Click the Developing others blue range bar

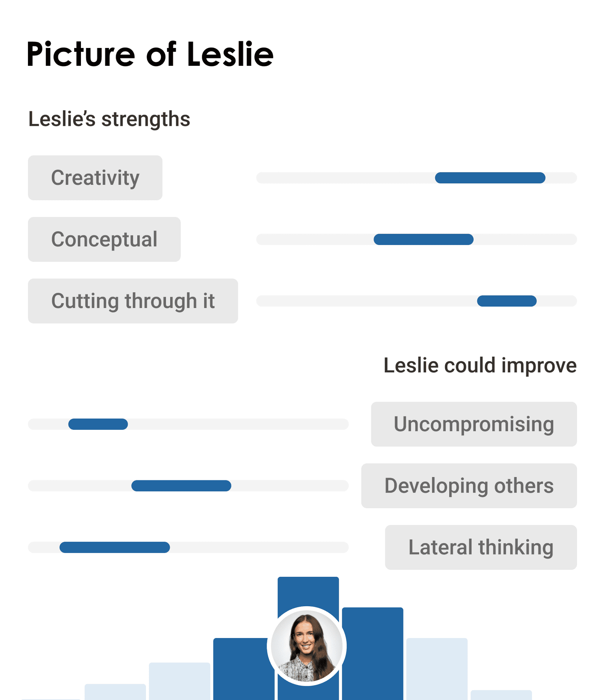[x=181, y=486]
